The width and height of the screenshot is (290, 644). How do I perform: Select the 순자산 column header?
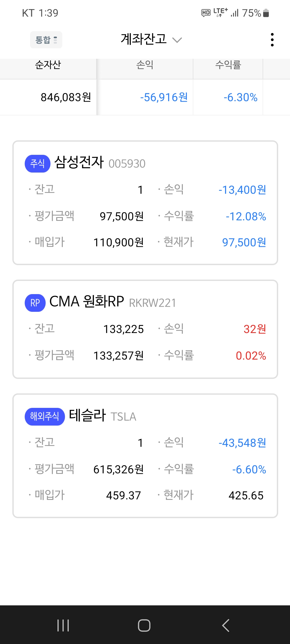pos(48,65)
